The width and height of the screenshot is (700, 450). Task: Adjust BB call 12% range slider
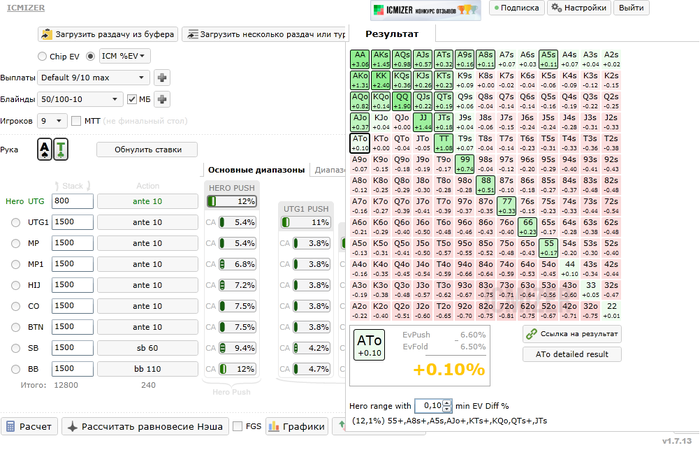237,369
